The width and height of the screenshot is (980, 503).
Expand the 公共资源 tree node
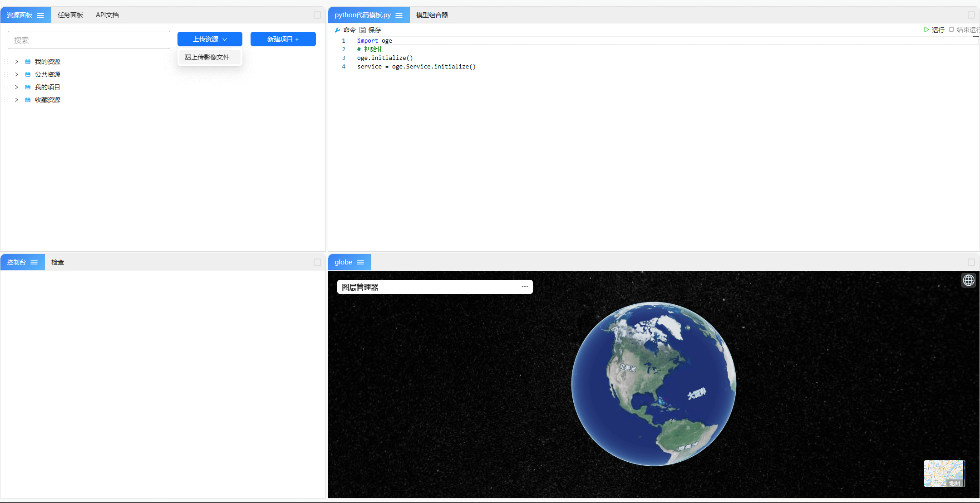coord(17,74)
